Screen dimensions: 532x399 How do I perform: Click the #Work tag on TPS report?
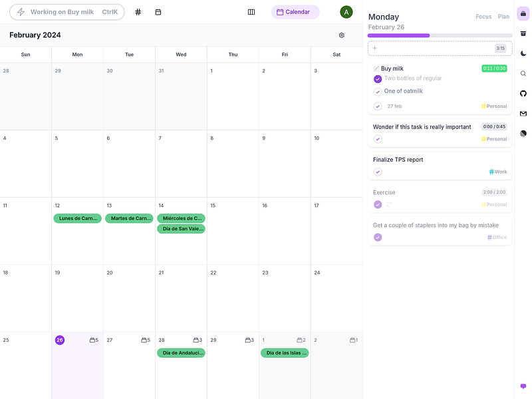497,172
